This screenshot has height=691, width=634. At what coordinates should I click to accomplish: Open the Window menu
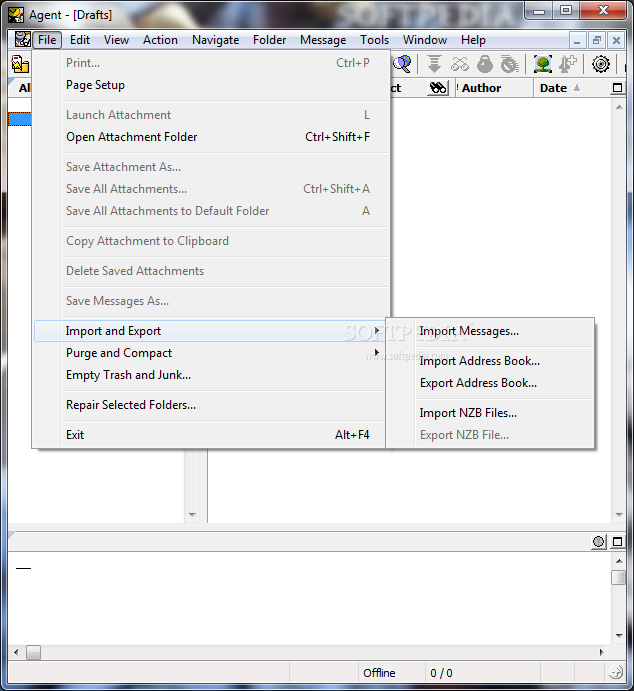coord(425,40)
